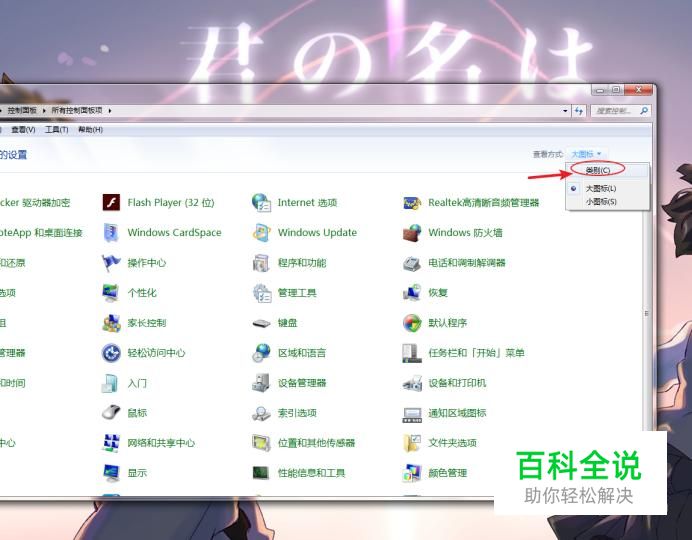Open the 鼠标 mouse icon
The height and width of the screenshot is (540, 692).
click(111, 413)
